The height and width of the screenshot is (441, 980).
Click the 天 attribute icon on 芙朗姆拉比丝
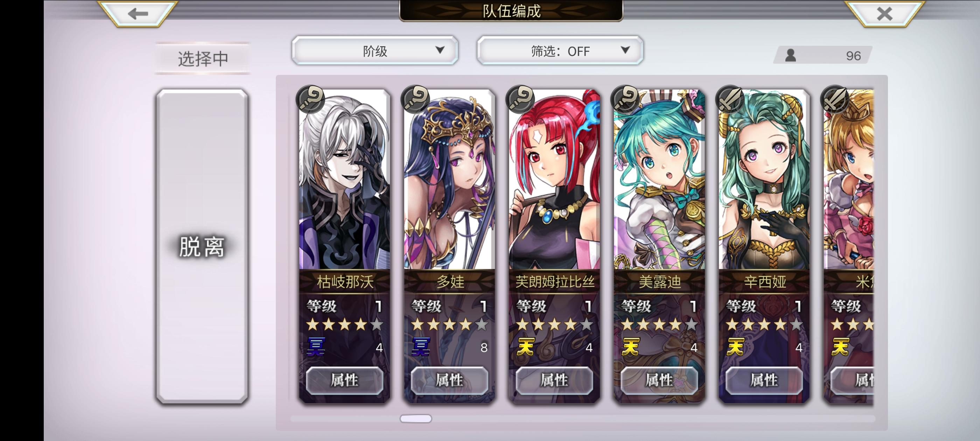tap(525, 346)
